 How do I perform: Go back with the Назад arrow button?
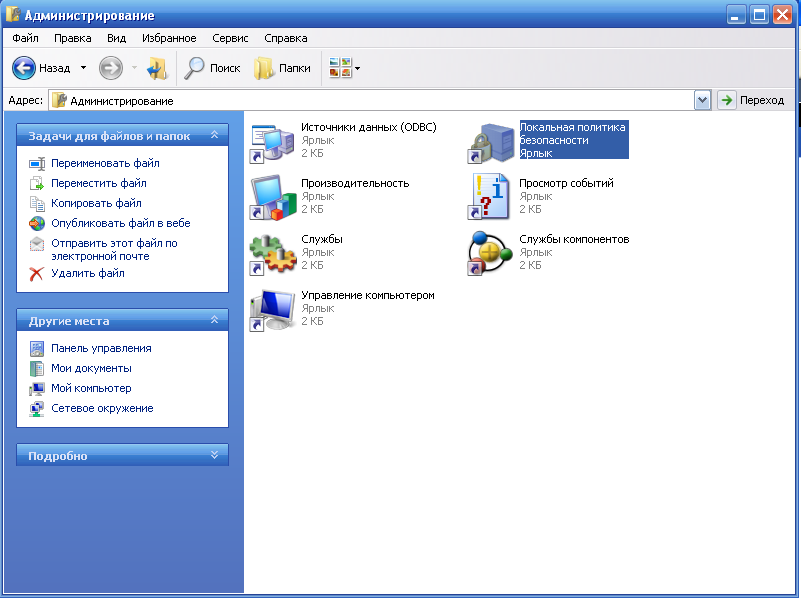click(23, 68)
